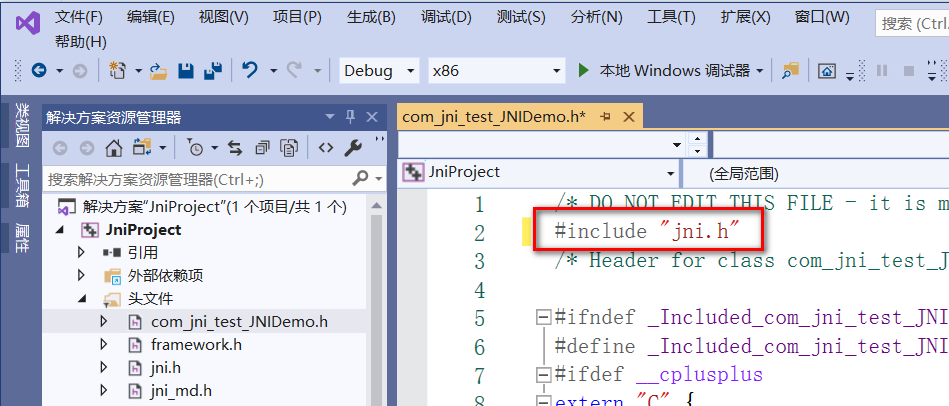Expand the jni_md.h node
Screen dimensions: 949x406
104,390
